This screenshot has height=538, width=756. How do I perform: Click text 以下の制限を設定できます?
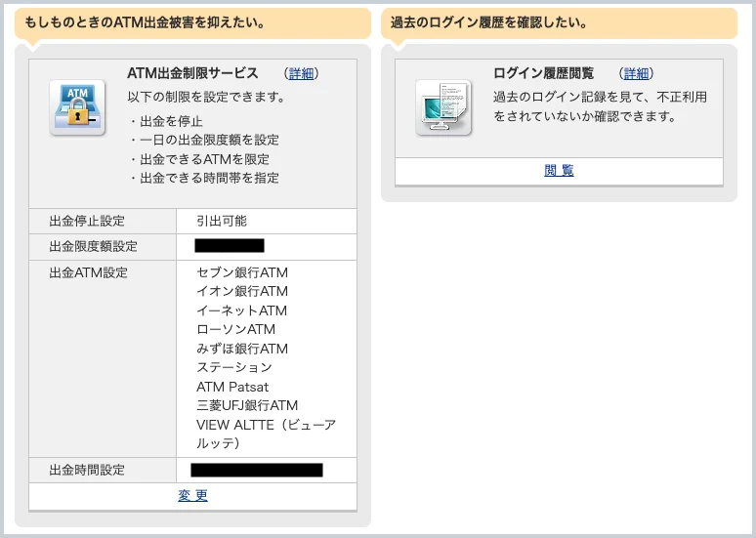point(206,97)
